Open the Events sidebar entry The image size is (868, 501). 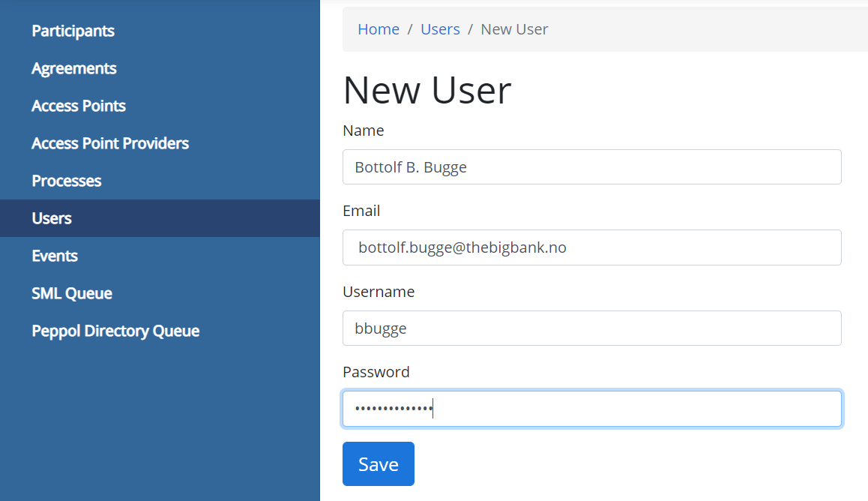[54, 256]
